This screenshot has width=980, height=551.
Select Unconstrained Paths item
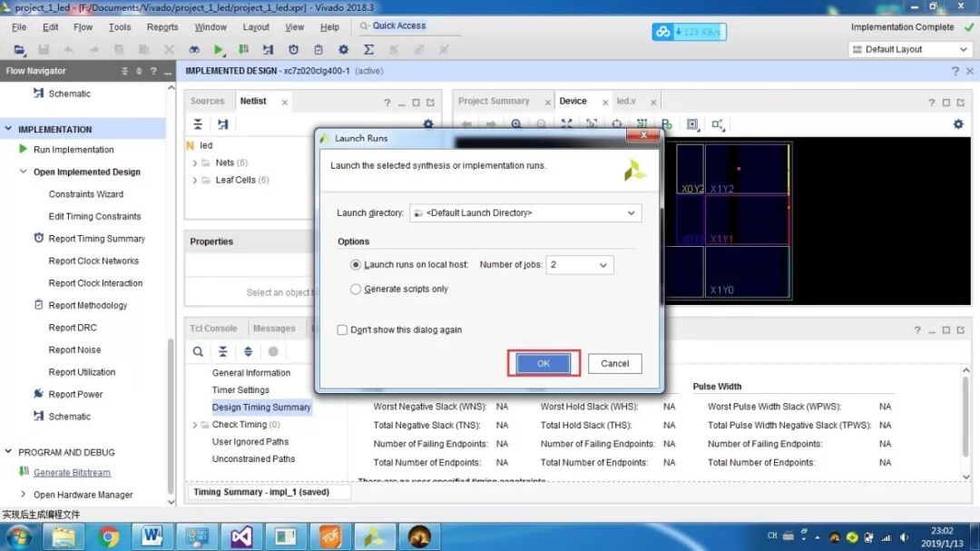(253, 459)
